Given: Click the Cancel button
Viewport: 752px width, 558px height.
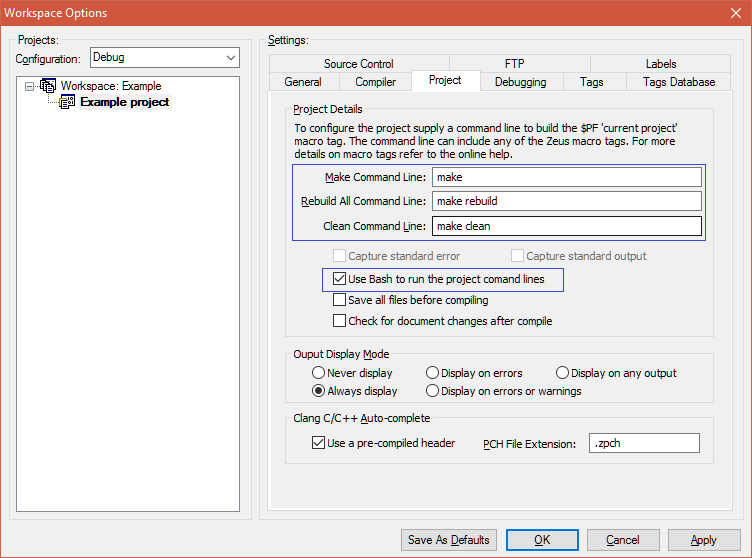Looking at the screenshot, I should [623, 540].
